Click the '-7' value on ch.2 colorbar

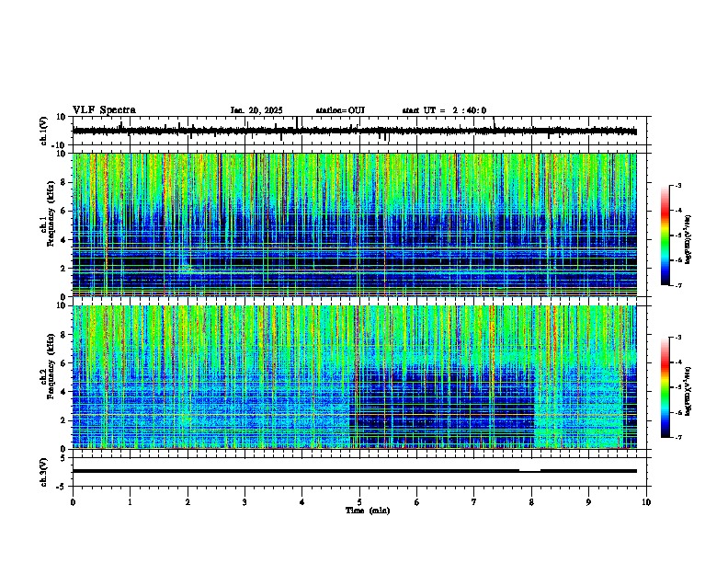click(677, 438)
